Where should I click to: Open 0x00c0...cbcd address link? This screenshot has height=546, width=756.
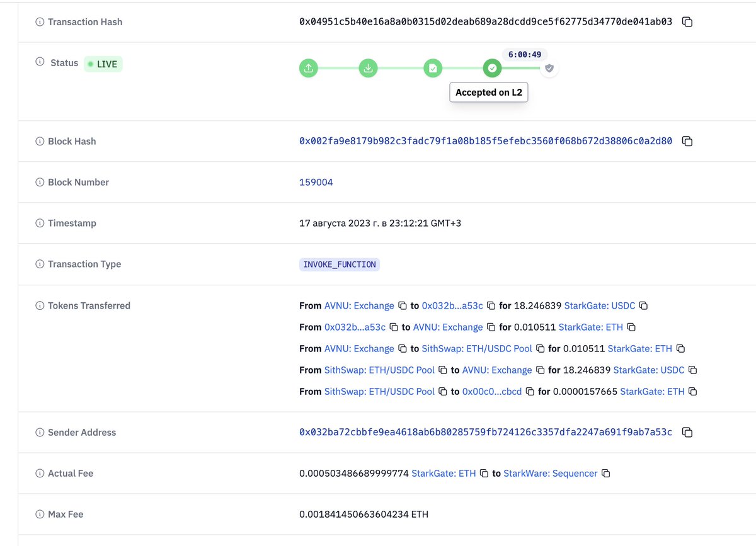click(492, 392)
